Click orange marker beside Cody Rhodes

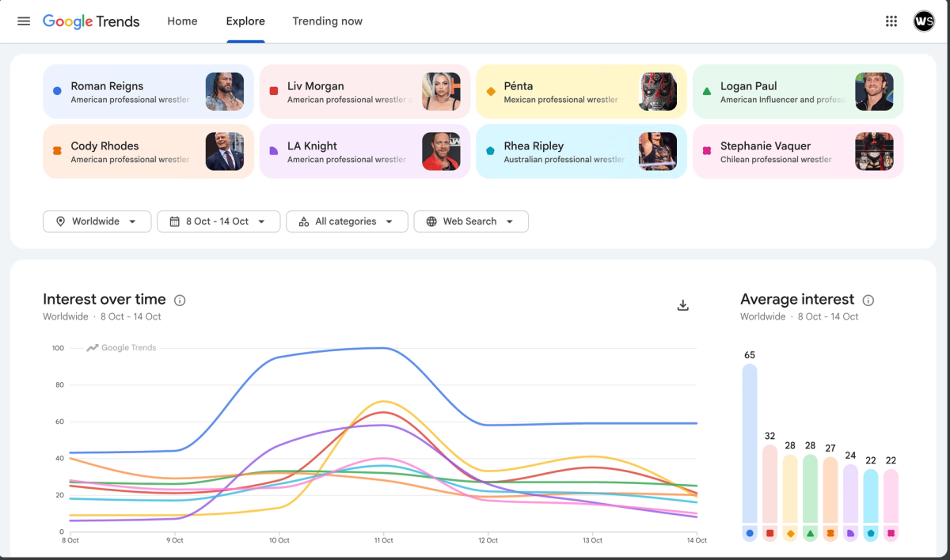(57, 150)
